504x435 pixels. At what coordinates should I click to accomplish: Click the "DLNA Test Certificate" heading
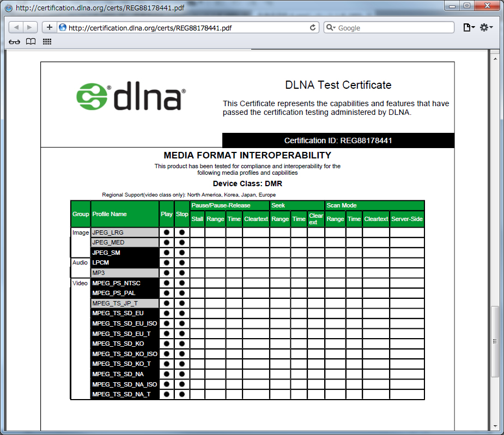[338, 85]
